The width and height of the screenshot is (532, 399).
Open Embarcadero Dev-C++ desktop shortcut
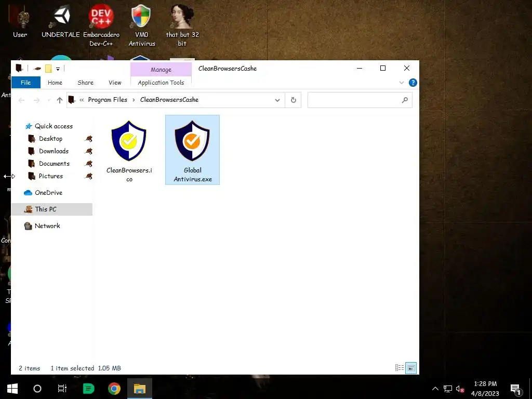point(101,25)
